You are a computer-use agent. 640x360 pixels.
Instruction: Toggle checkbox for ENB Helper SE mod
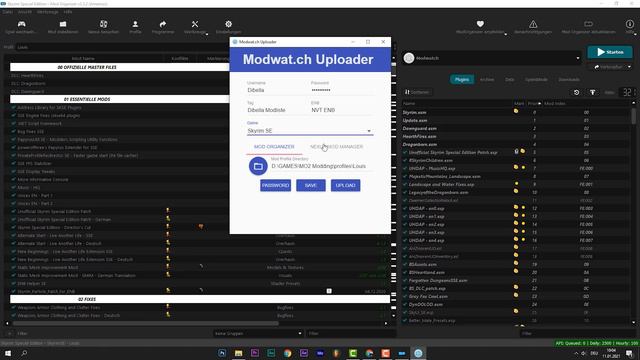click(x=13, y=284)
